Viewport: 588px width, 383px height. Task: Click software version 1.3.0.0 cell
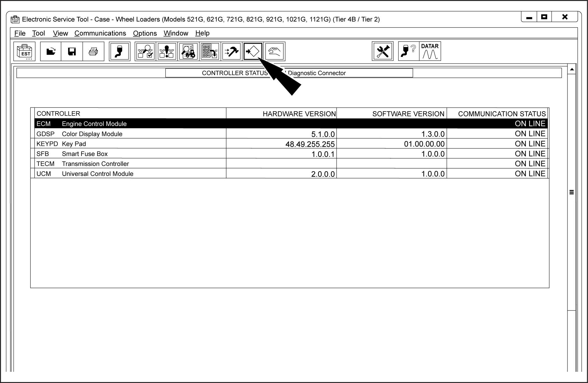pos(392,134)
